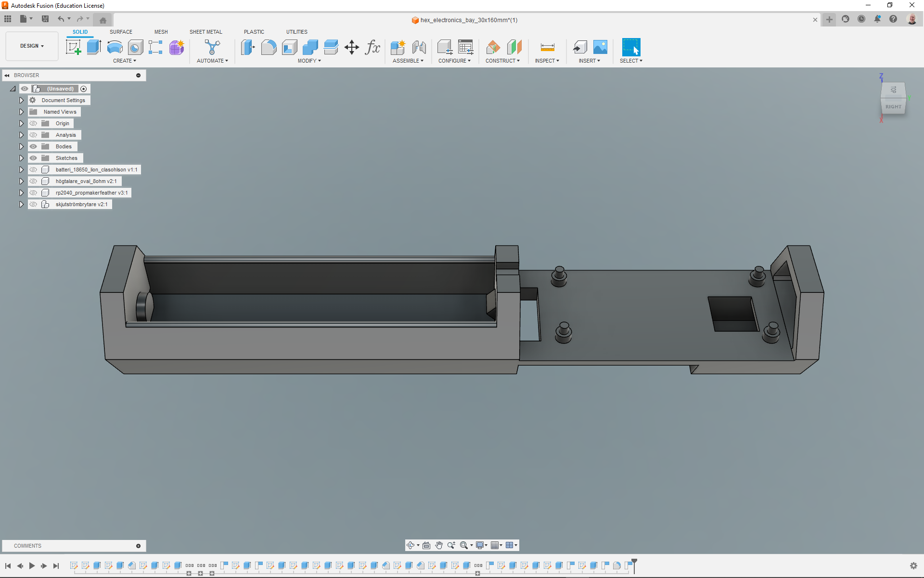Viewport: 924px width, 578px height.
Task: Switch to the SHEET METAL tab
Action: tap(206, 32)
